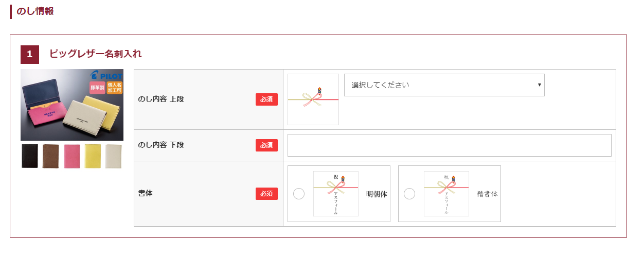Viewport: 644px width, 253px height.
Task: Click the noshi ribbon preview beside the dropdown
Action: click(313, 99)
